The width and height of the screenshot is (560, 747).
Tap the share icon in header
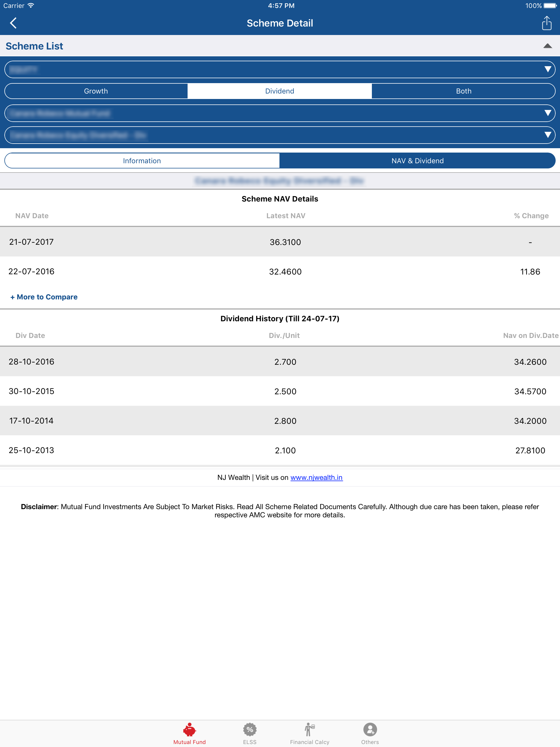point(547,23)
